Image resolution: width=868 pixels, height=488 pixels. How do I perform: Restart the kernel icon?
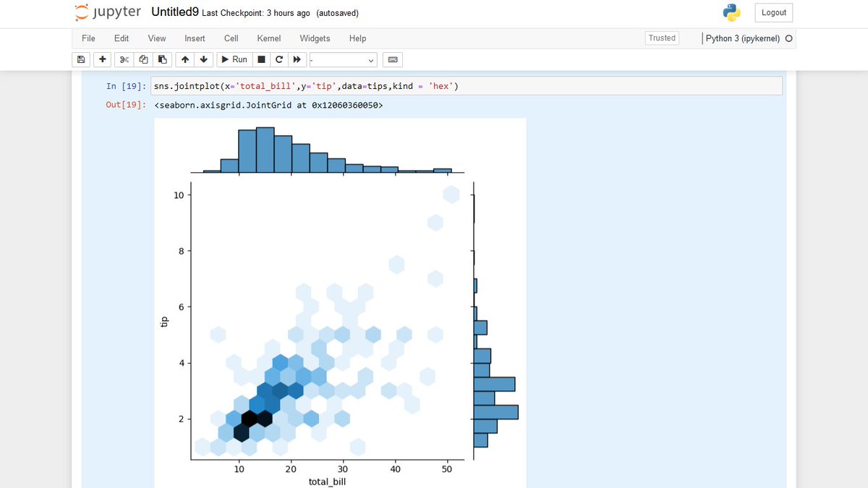coord(278,59)
